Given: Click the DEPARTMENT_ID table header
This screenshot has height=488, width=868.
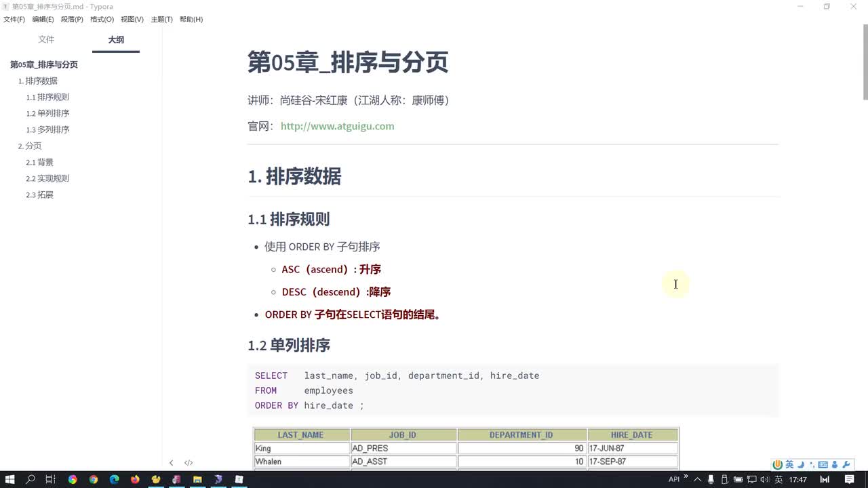Looking at the screenshot, I should (x=522, y=434).
